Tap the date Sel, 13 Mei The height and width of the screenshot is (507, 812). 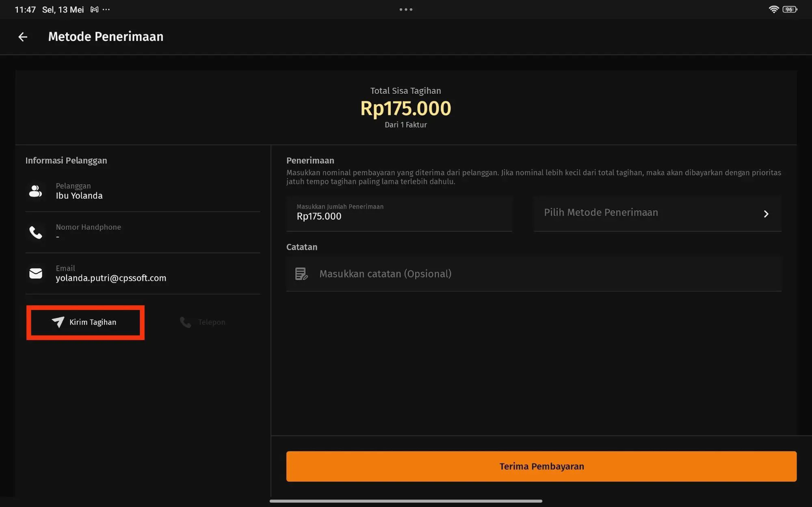[x=63, y=9]
